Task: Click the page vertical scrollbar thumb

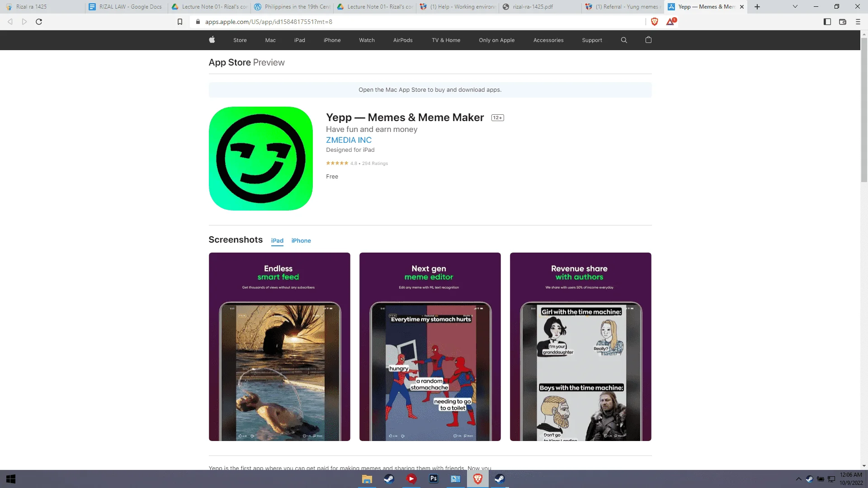Action: tap(864, 110)
